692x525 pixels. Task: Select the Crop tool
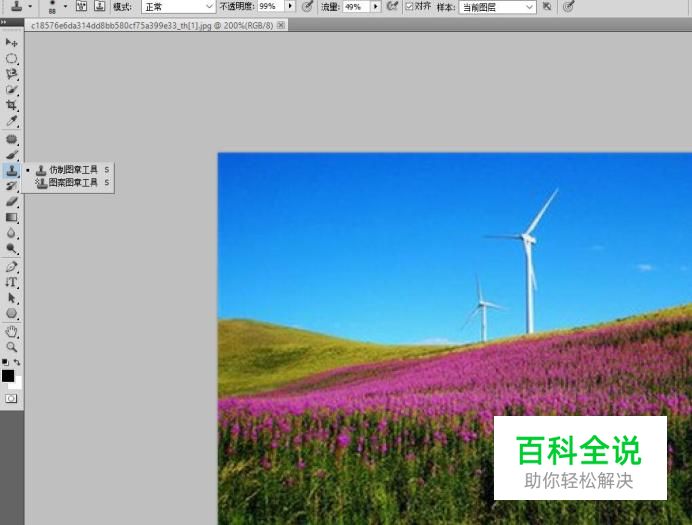pyautogui.click(x=12, y=105)
